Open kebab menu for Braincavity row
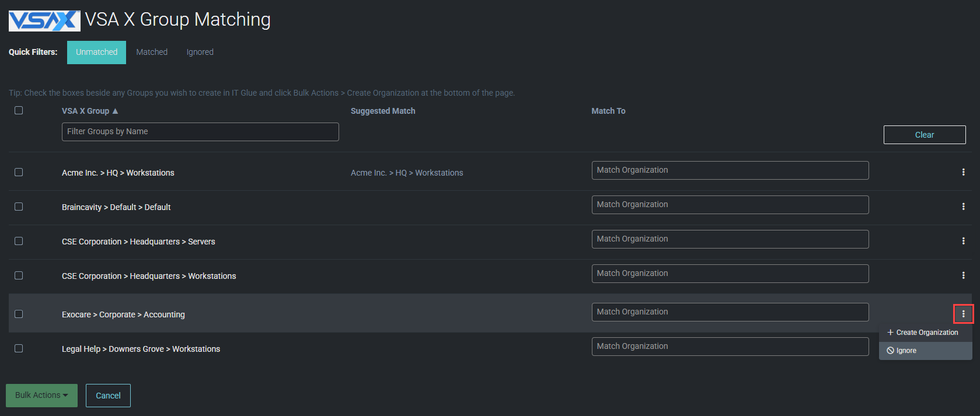This screenshot has height=416, width=980. (963, 207)
